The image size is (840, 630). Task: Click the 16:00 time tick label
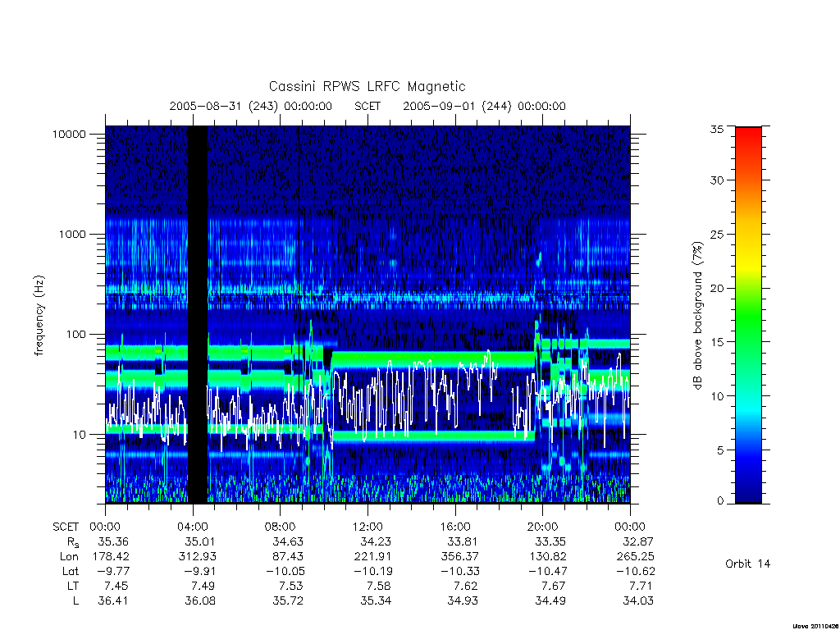click(455, 527)
